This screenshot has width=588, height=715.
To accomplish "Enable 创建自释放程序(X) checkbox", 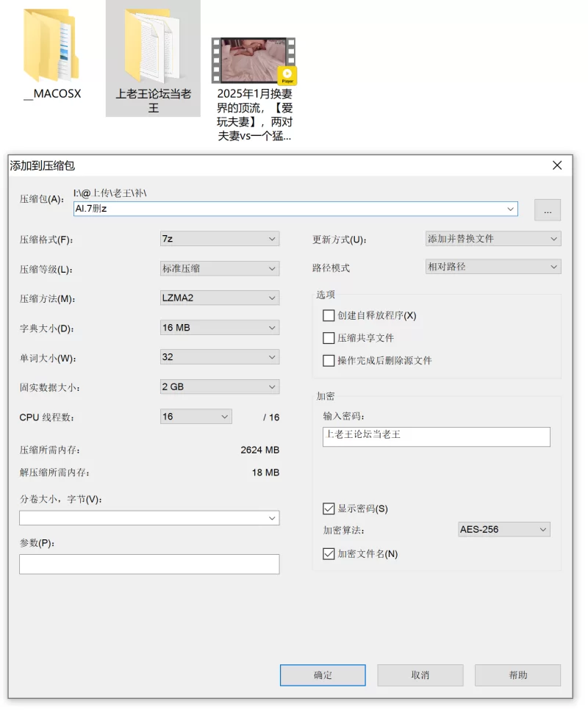I will point(329,315).
